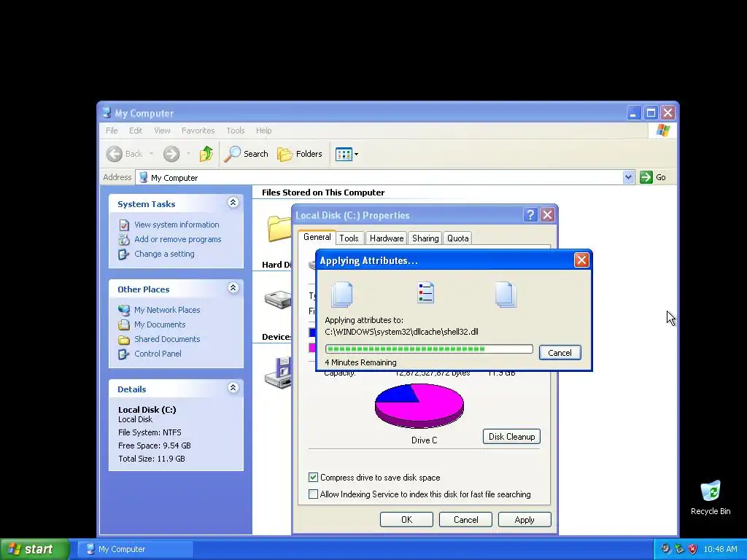The width and height of the screenshot is (747, 560).
Task: Click the My Network Places icon
Action: (x=124, y=310)
